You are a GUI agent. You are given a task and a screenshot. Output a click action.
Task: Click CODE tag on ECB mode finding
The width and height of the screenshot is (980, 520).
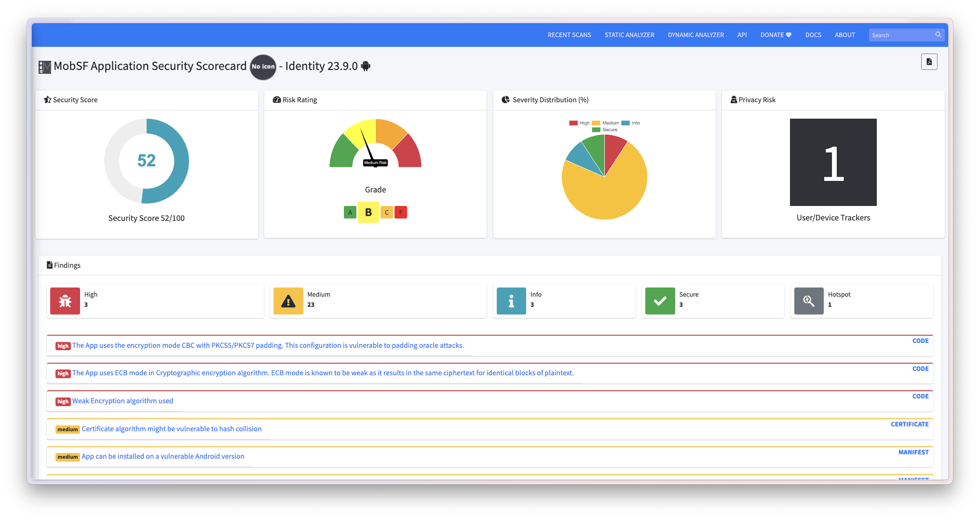click(920, 369)
